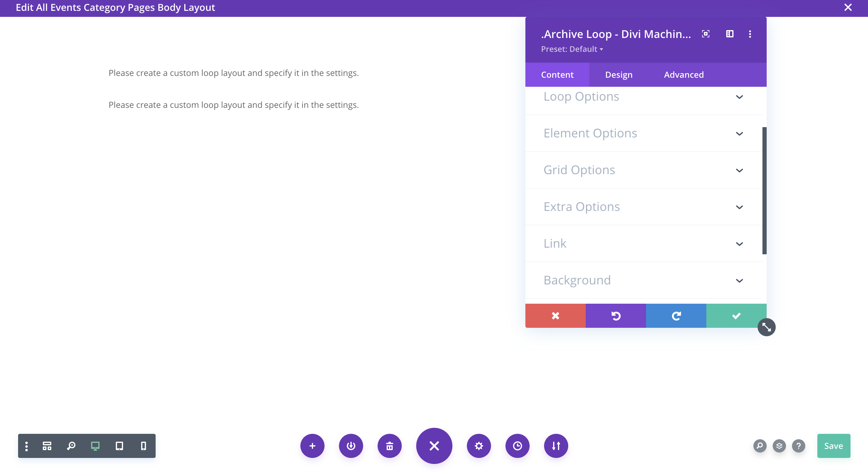Select the tablet preview icon
Viewport: 868px width, 473px height.
(x=119, y=446)
